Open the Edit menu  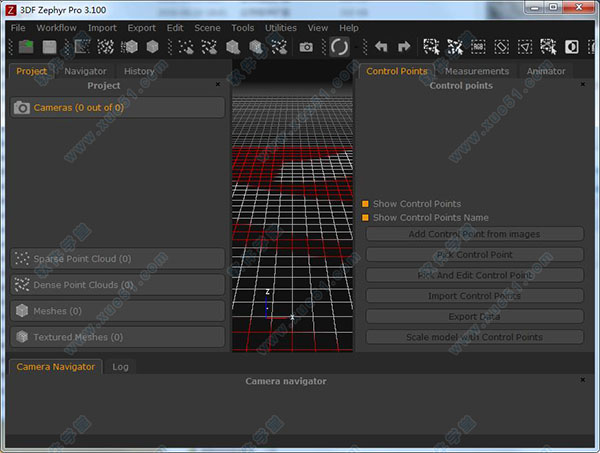click(x=175, y=28)
